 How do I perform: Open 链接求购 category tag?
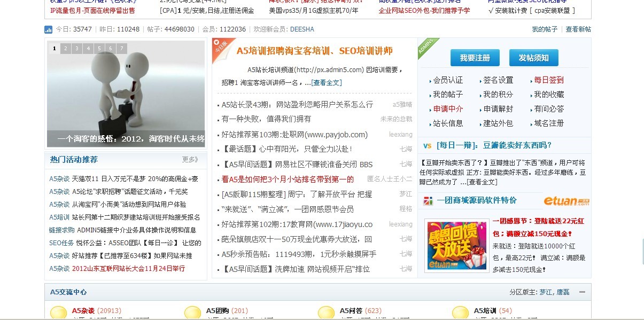point(62,230)
